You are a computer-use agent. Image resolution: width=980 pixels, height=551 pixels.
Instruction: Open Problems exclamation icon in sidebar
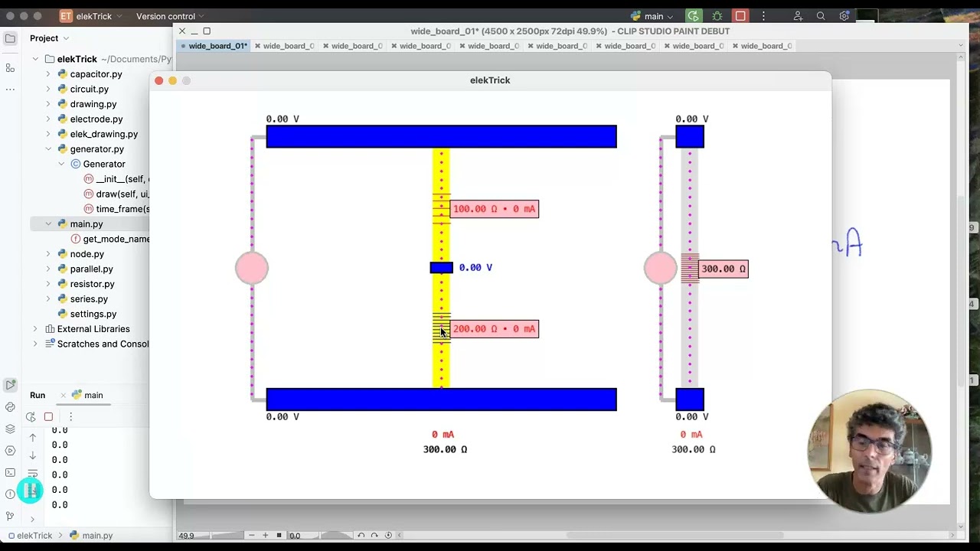pyautogui.click(x=10, y=494)
